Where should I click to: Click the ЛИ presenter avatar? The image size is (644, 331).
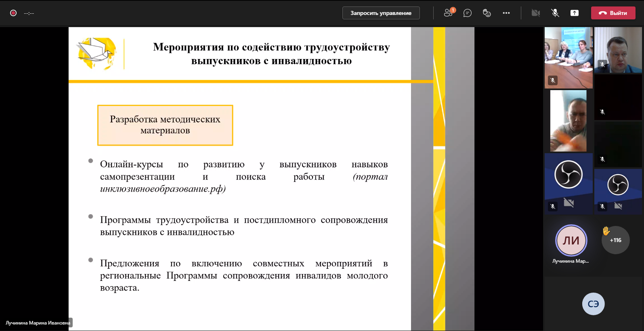click(571, 240)
